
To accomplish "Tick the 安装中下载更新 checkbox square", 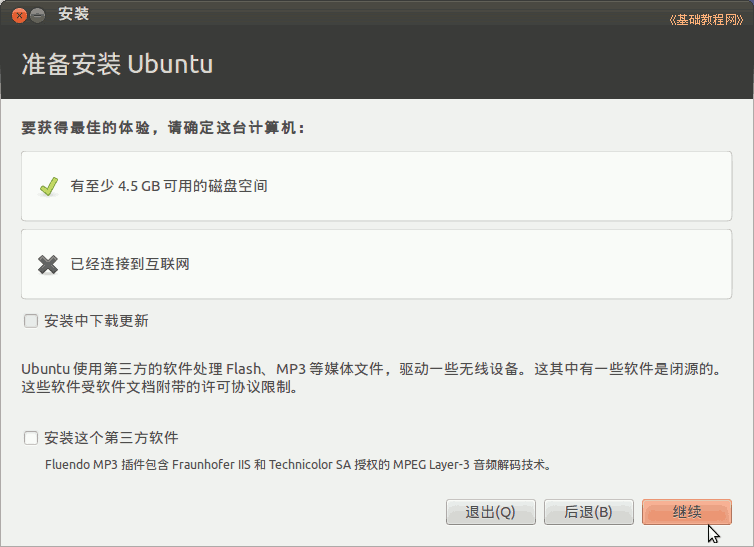I will click(x=31, y=321).
